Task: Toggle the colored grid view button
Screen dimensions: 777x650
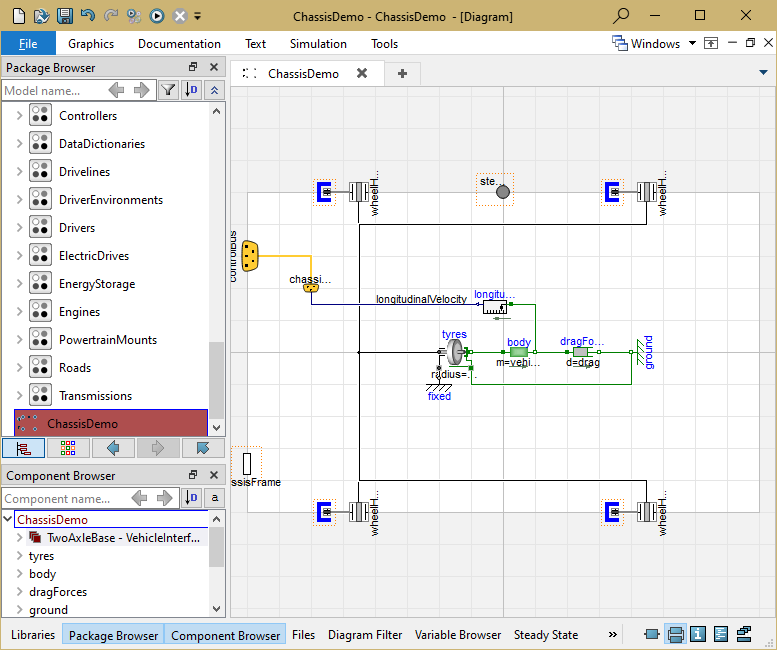Action: tap(68, 447)
